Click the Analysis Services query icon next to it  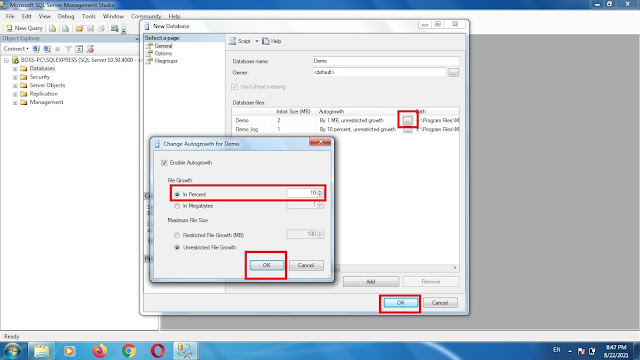(x=65, y=28)
